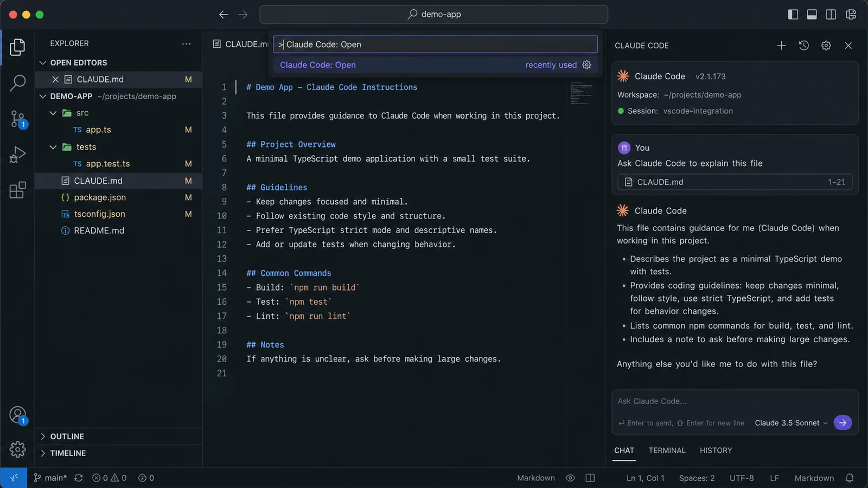Go back using the left arrow
The height and width of the screenshot is (488, 868).
point(224,15)
